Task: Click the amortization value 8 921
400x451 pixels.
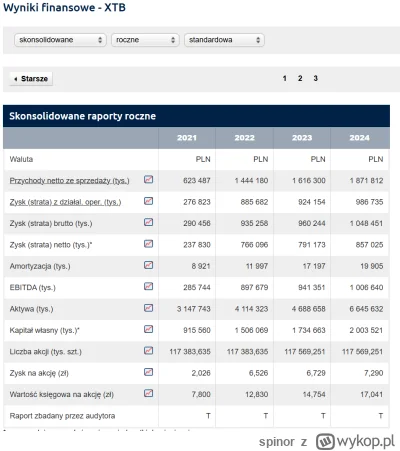Action: [x=201, y=266]
